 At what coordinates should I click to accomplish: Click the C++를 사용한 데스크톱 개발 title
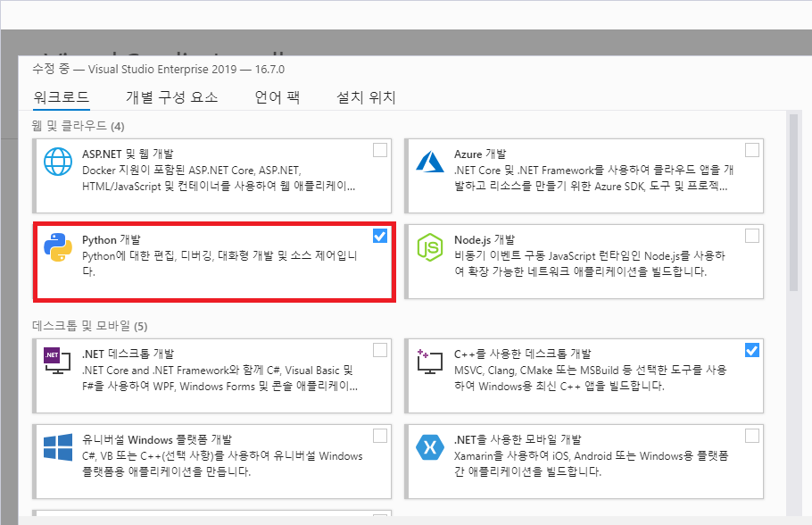point(523,354)
